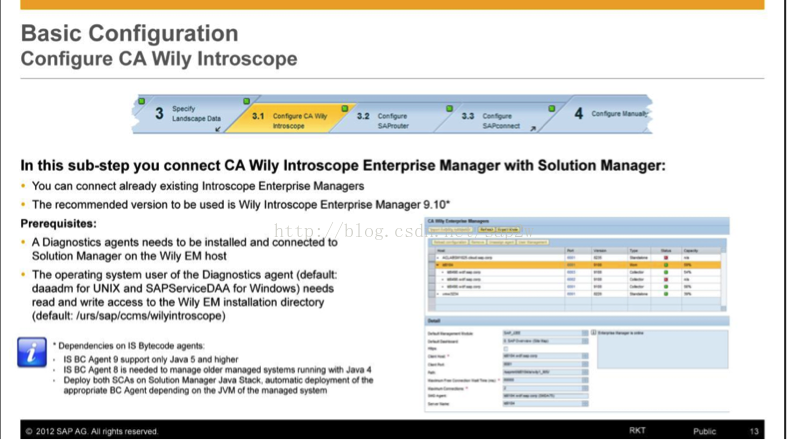Click red status icon in Collector row
The image size is (788, 440).
pos(666,279)
